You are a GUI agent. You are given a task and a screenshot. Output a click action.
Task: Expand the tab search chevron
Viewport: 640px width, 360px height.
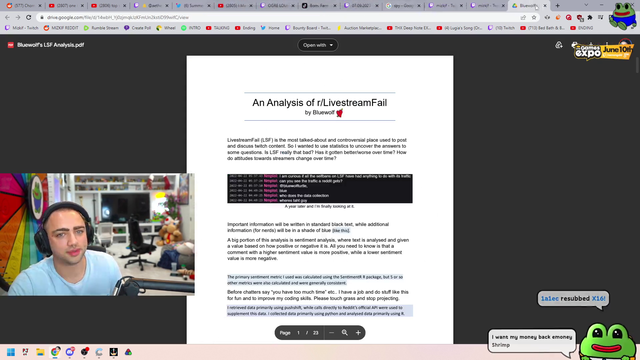[x=587, y=5]
